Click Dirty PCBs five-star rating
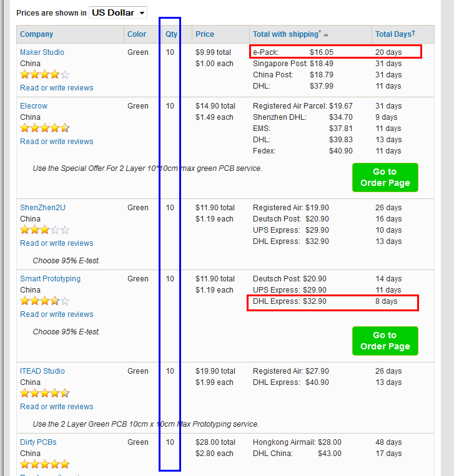This screenshot has width=454, height=476. tap(45, 464)
